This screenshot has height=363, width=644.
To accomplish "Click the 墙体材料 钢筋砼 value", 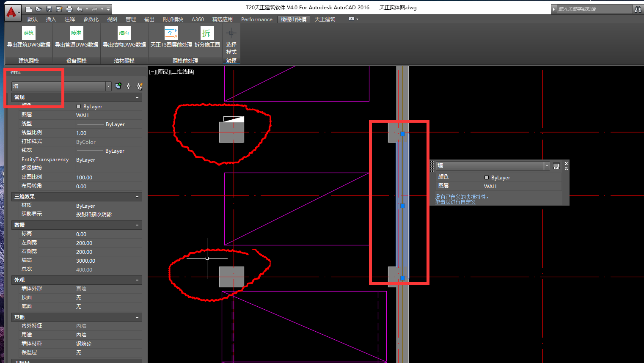I will (108, 344).
